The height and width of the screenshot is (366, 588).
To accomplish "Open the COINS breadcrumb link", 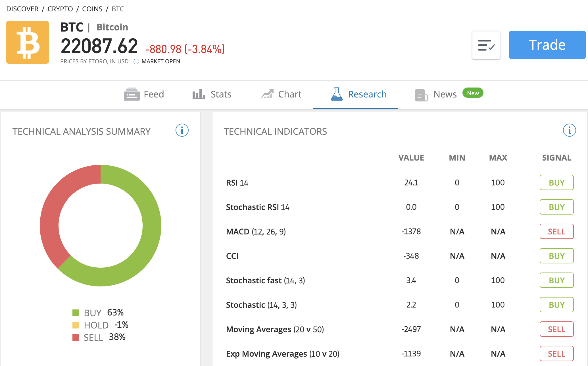I will [x=92, y=9].
